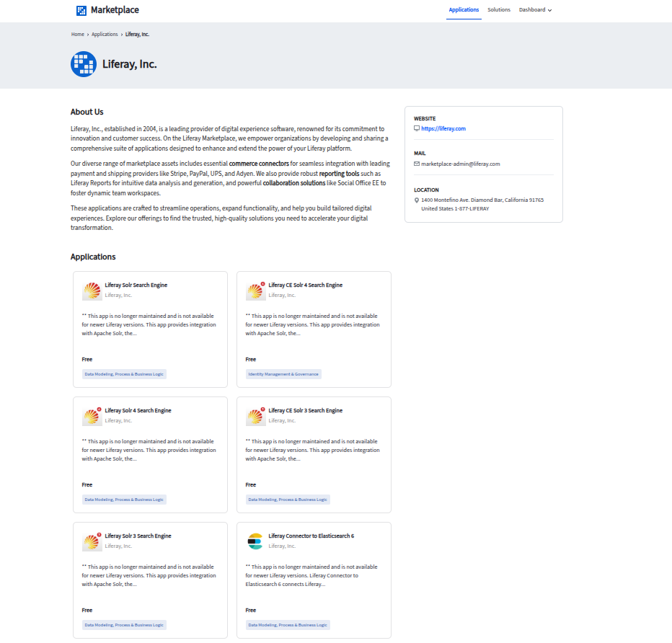Image resolution: width=672 pixels, height=643 pixels.
Task: Click Free price on Liferay Solr Search Engine card
Action: coord(87,360)
